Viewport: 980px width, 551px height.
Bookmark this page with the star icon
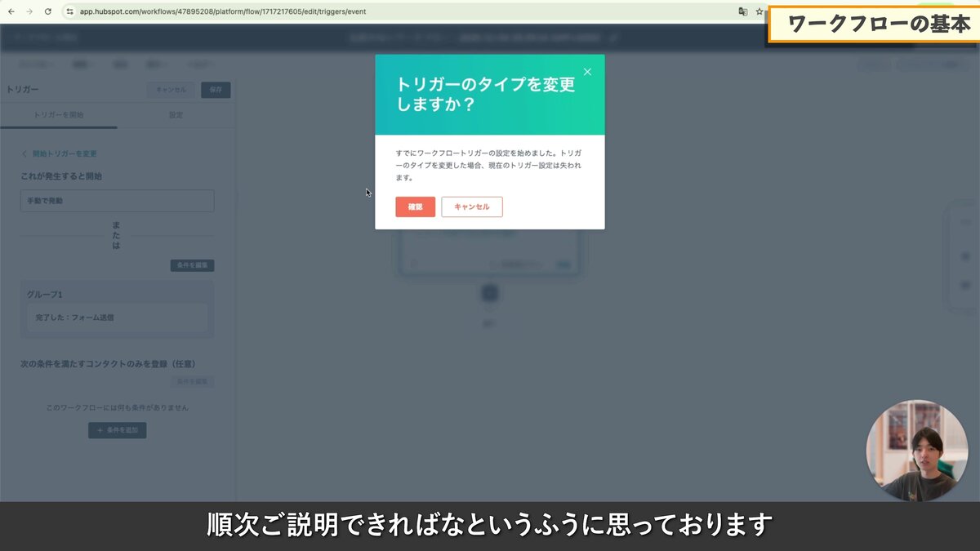[x=758, y=11]
